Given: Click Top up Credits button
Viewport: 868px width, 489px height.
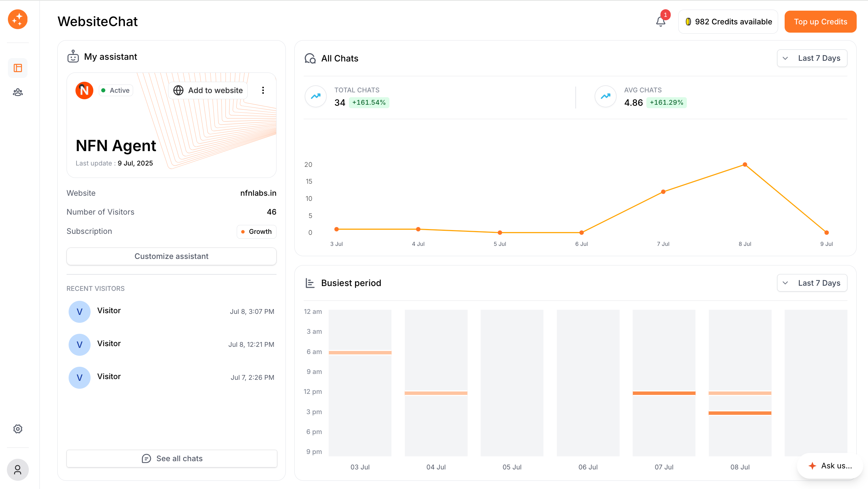Looking at the screenshot, I should coord(820,22).
